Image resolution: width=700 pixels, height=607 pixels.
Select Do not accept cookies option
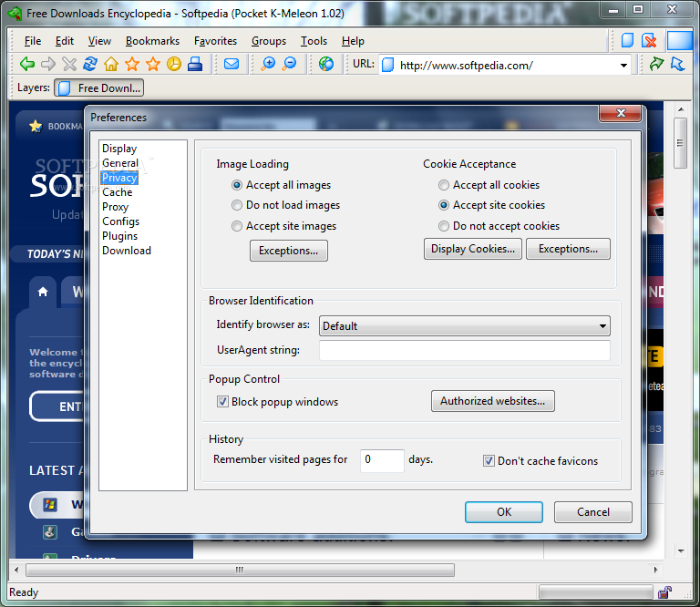click(x=444, y=226)
